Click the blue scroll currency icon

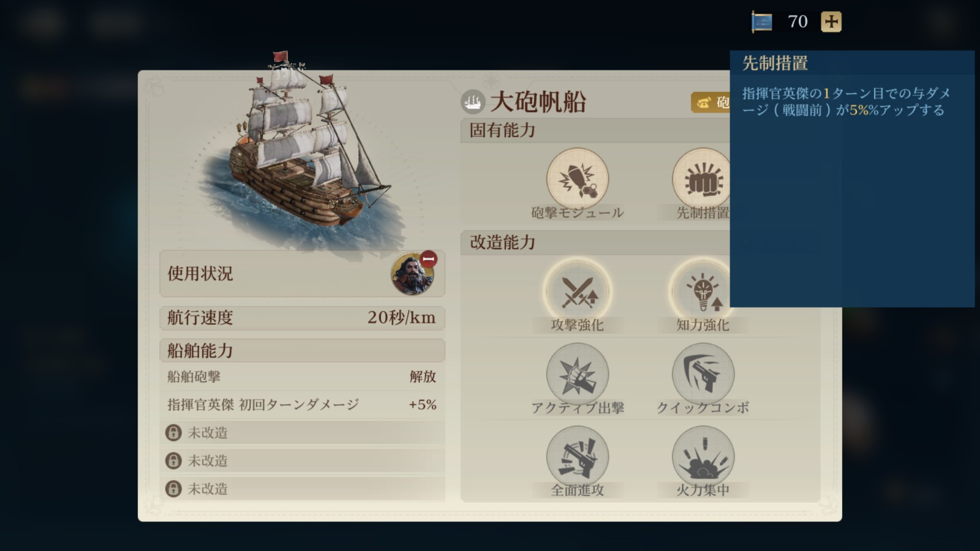(x=762, y=22)
